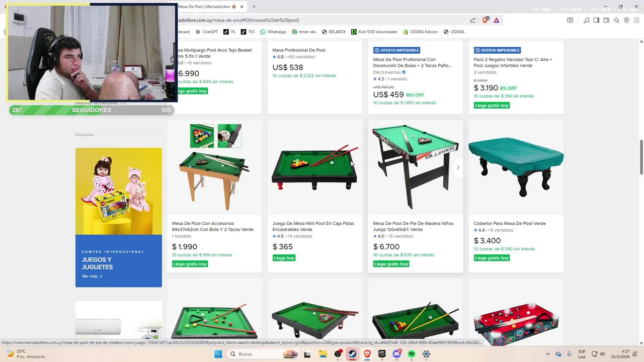Open the Brave Wallet icon
This screenshot has width=644, height=362.
point(606,20)
